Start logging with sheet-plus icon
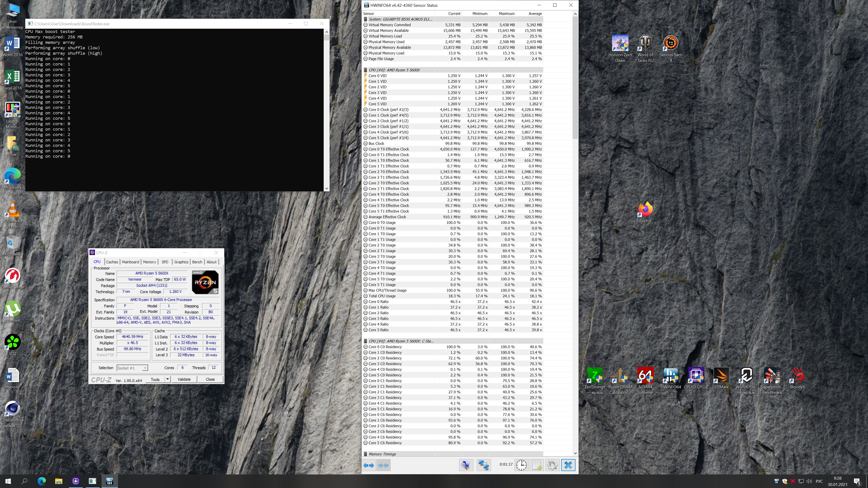This screenshot has height=488, width=868. (x=537, y=465)
